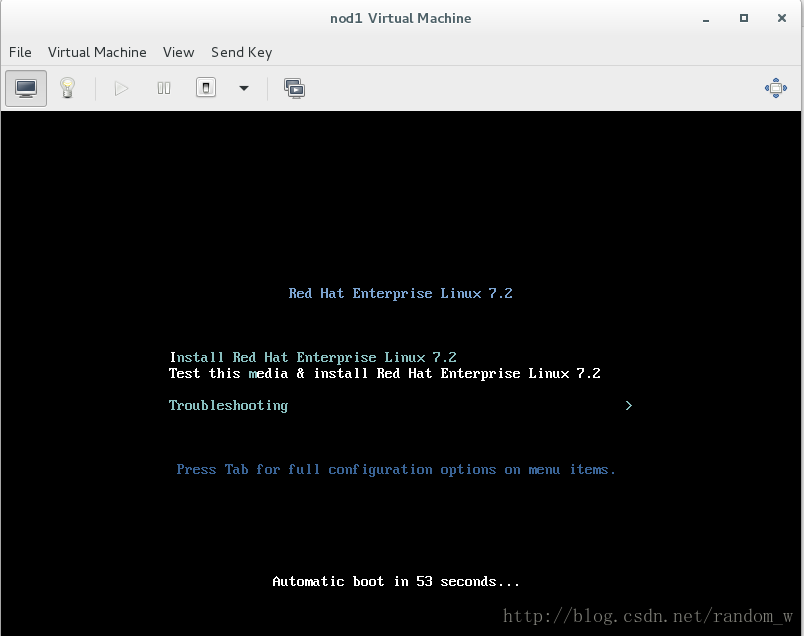
Task: Power on the virtual machine
Action: click(x=121, y=89)
